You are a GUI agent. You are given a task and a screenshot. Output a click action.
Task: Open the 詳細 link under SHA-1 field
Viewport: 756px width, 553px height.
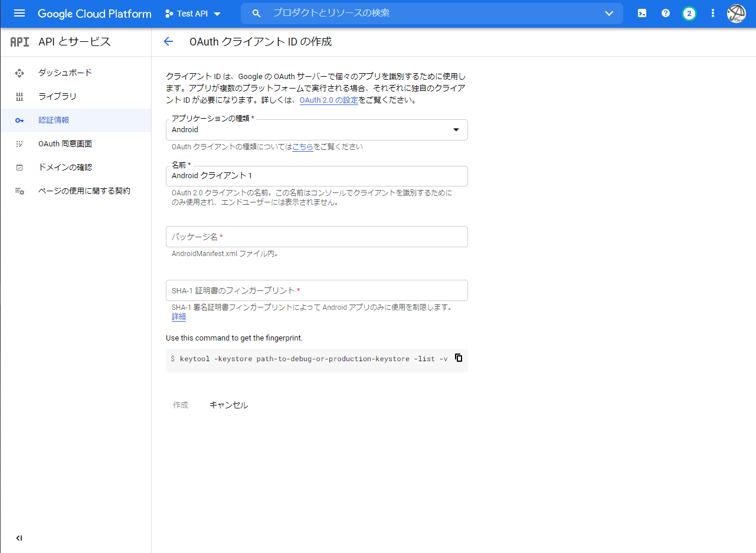tap(179, 317)
